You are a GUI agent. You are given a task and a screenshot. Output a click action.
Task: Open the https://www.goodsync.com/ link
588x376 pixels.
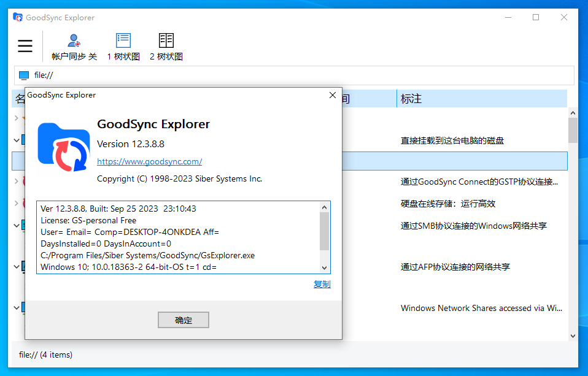coord(149,162)
